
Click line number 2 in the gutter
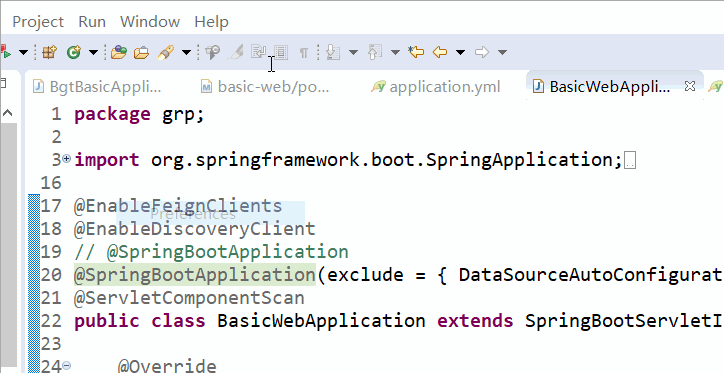click(56, 137)
